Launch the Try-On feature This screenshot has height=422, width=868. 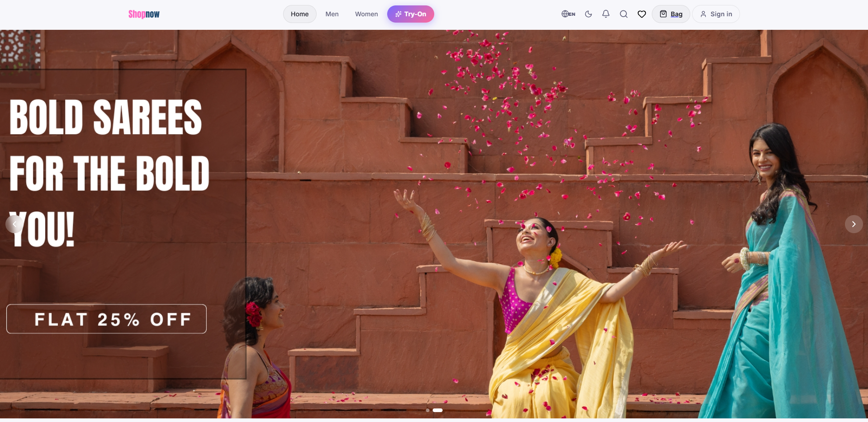411,14
